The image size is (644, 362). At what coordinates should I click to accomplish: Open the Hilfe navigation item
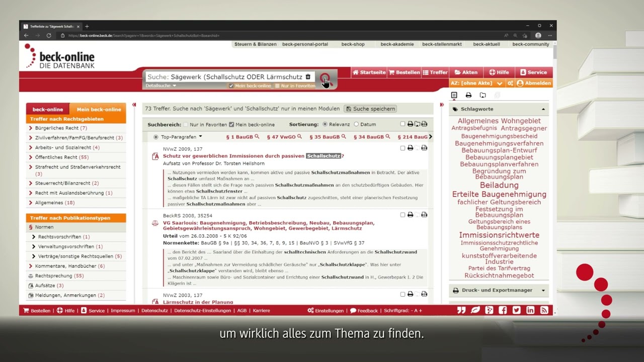point(499,72)
